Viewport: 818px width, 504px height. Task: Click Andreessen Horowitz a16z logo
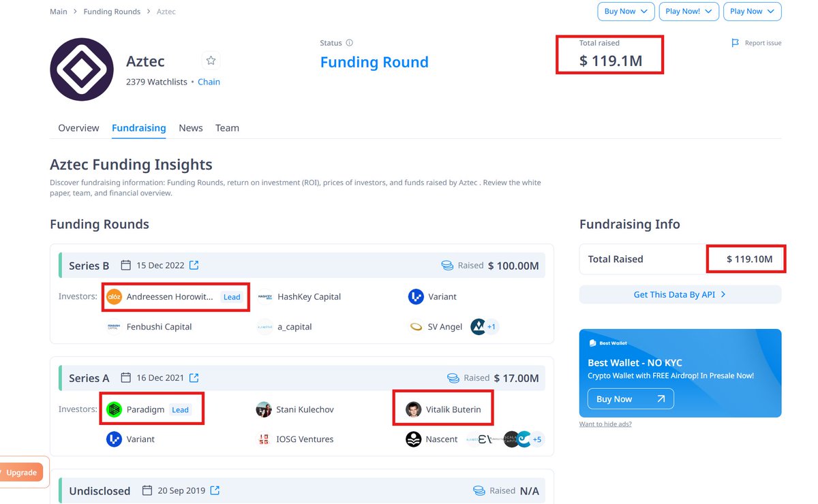(114, 297)
